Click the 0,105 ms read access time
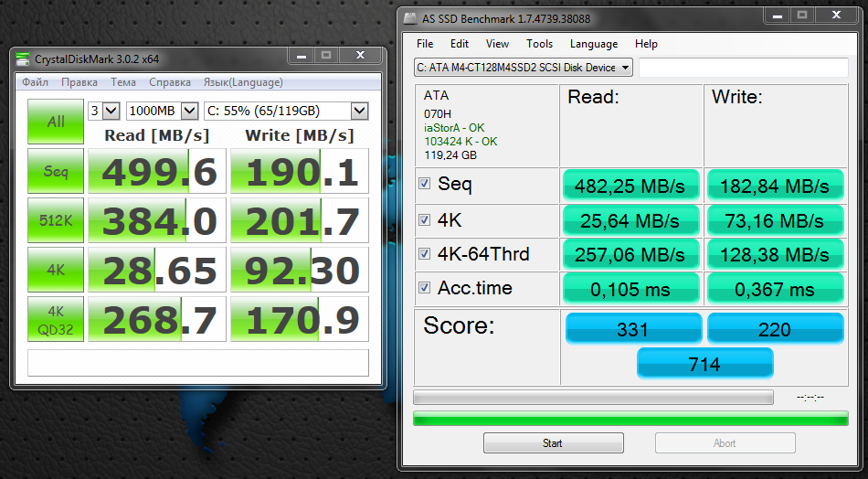This screenshot has height=479, width=868. pyautogui.click(x=630, y=289)
